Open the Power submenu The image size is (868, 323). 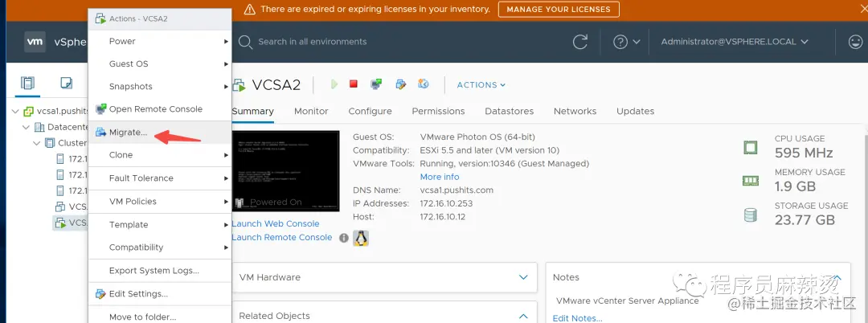click(x=160, y=41)
